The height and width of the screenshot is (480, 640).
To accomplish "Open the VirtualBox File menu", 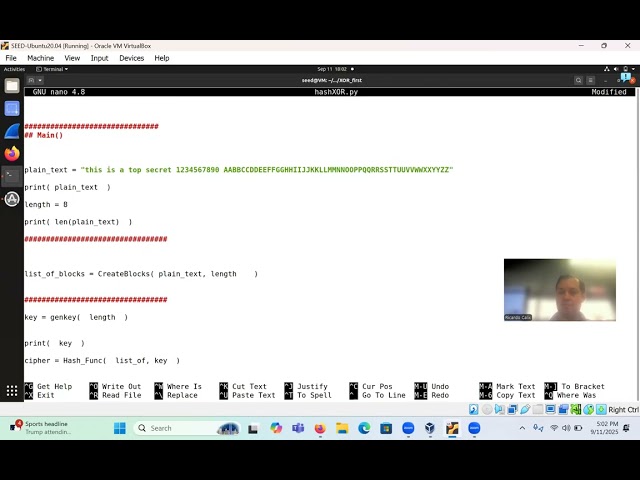I will (x=11, y=58).
